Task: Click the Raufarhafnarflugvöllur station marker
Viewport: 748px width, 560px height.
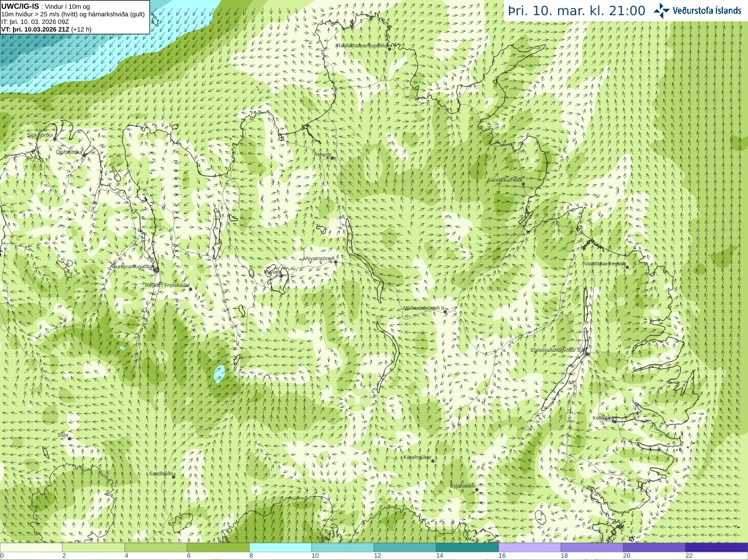Action: (390, 49)
